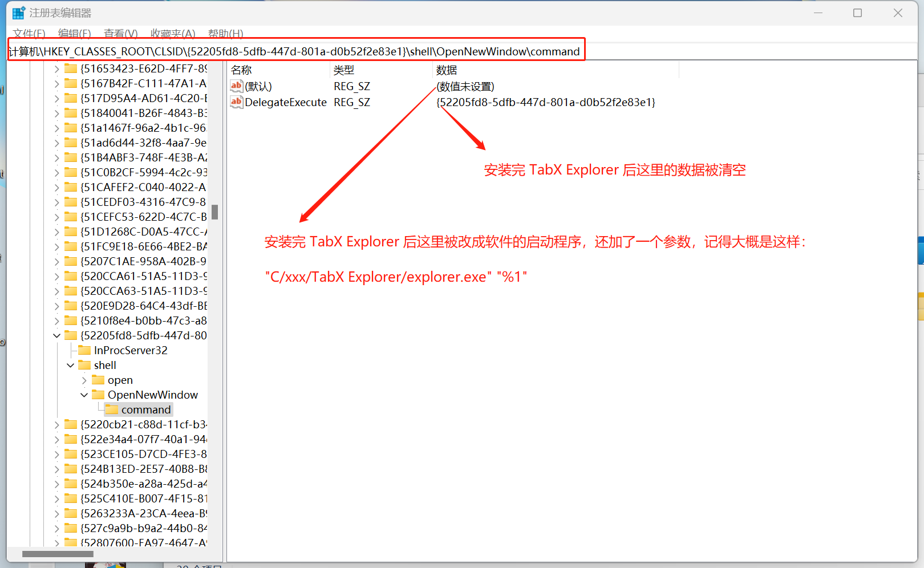
Task: Open the 收藏夹(A) menu
Action: pos(173,34)
